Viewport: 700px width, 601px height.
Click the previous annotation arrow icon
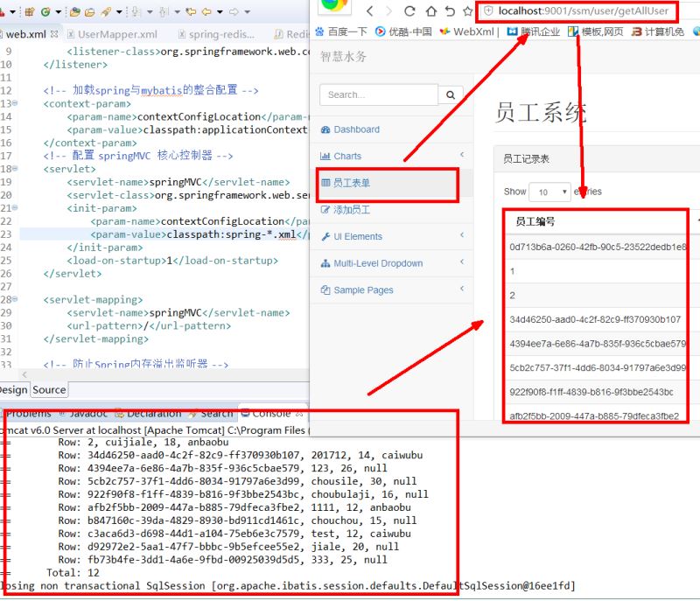[x=164, y=11]
